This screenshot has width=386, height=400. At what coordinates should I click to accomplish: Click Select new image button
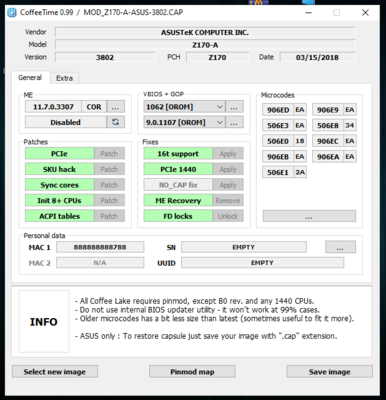coord(55,372)
